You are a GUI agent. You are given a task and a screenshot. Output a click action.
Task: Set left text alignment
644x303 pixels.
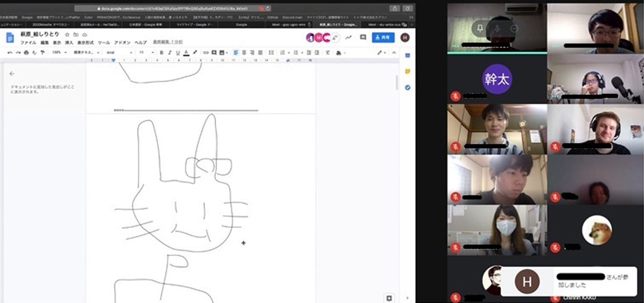(236, 53)
